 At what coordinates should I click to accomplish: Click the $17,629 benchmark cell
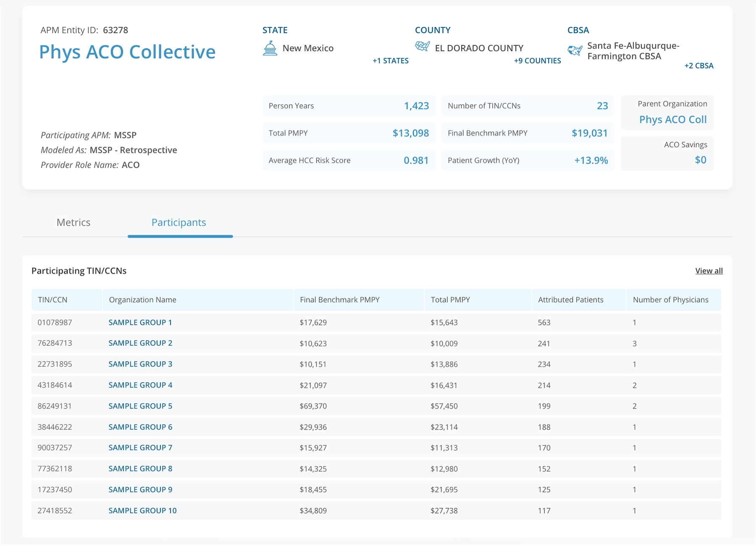click(x=313, y=323)
